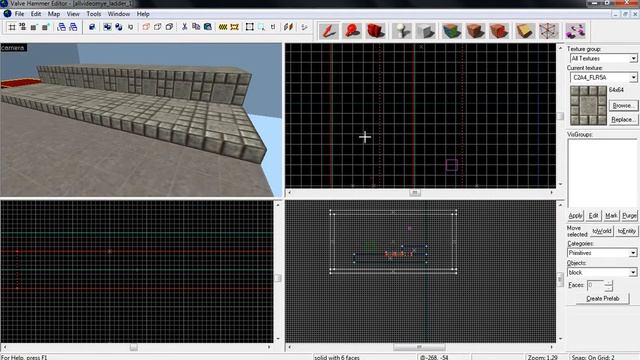Click the bottom-left view horizontal scrollbar thumb
640x360 pixels.
(x=133, y=347)
